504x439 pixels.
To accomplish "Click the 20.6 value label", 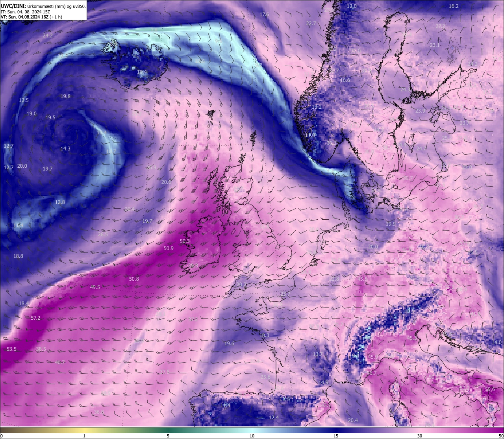I will 166,182.
